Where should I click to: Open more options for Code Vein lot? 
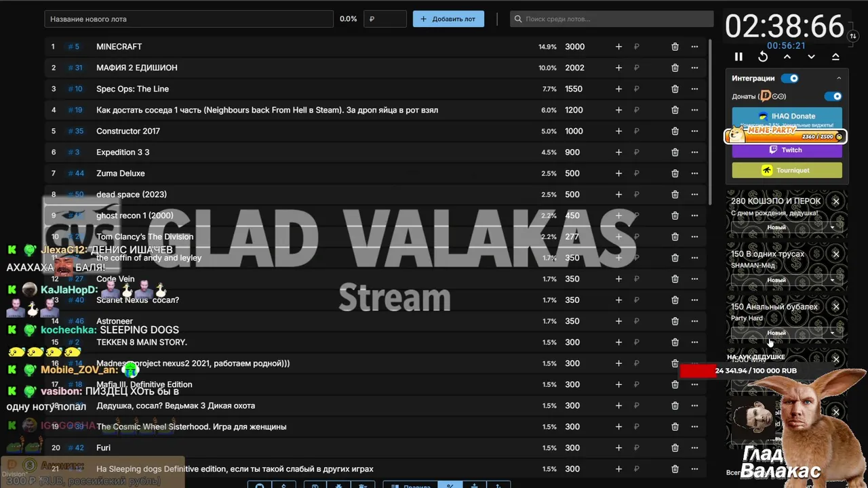(x=694, y=279)
